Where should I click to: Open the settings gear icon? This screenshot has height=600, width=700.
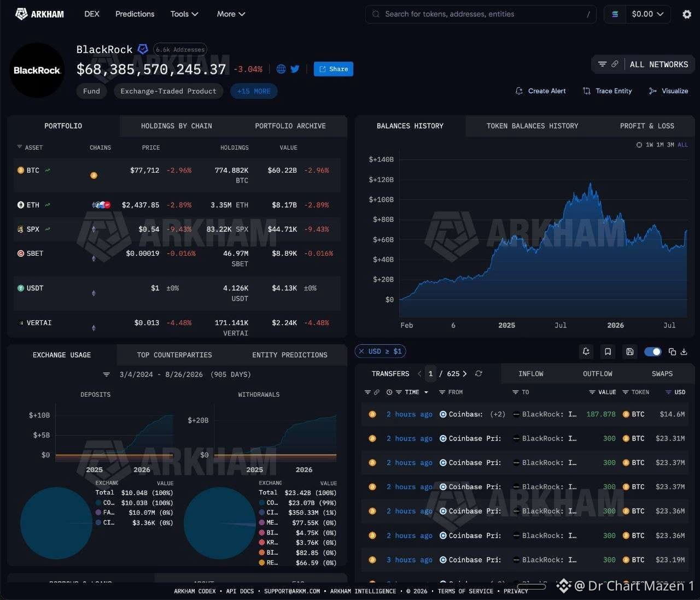(687, 14)
